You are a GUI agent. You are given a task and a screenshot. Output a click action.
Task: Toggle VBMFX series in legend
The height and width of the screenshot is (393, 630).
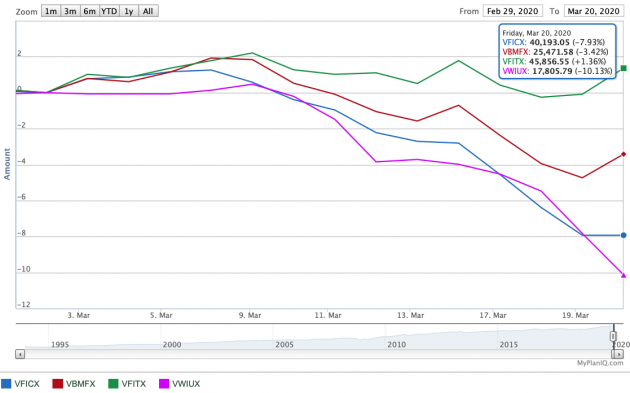pyautogui.click(x=74, y=384)
